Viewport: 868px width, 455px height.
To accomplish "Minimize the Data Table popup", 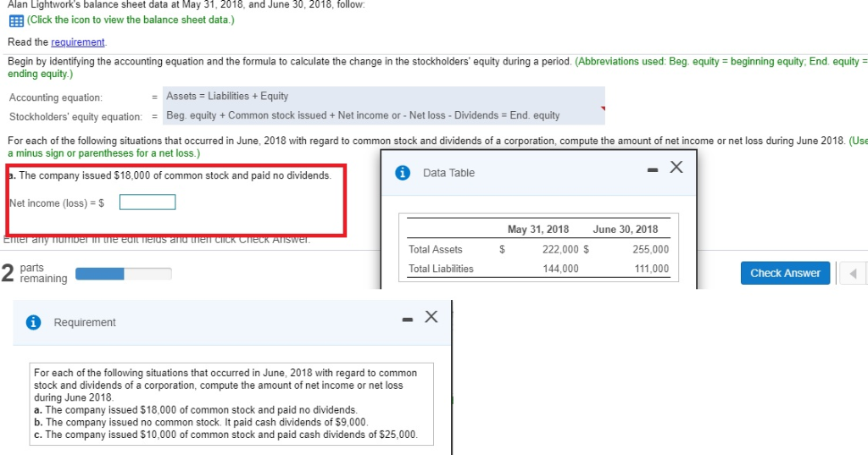I will point(653,170).
